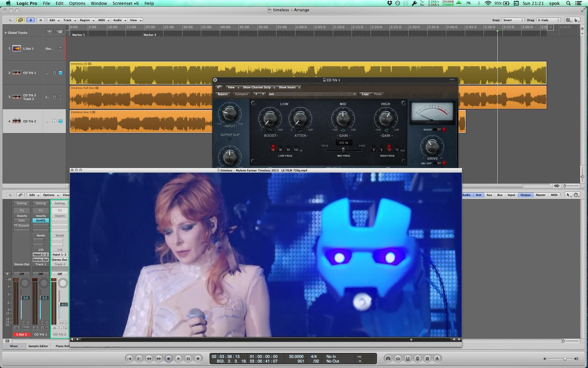Image resolution: width=588 pixels, height=368 pixels.
Task: Click the LOW BOOST knob
Action: [x=270, y=119]
